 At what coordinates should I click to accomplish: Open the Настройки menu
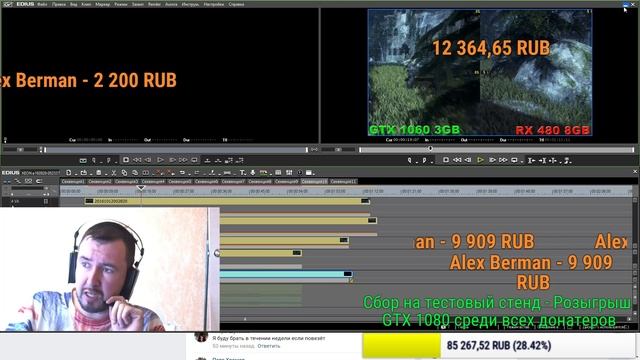pyautogui.click(x=214, y=4)
